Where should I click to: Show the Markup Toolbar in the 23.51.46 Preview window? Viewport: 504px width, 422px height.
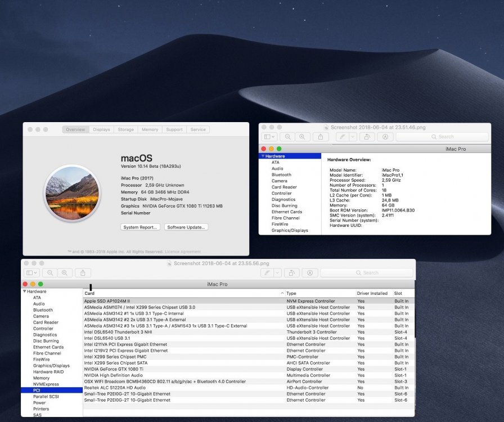(x=385, y=137)
